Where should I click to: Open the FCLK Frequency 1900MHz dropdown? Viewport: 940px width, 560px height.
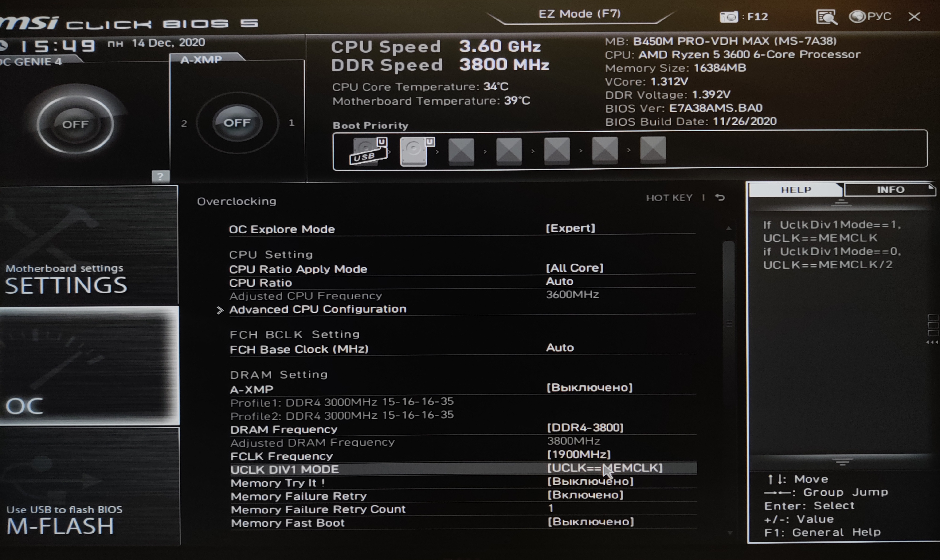coord(579,454)
